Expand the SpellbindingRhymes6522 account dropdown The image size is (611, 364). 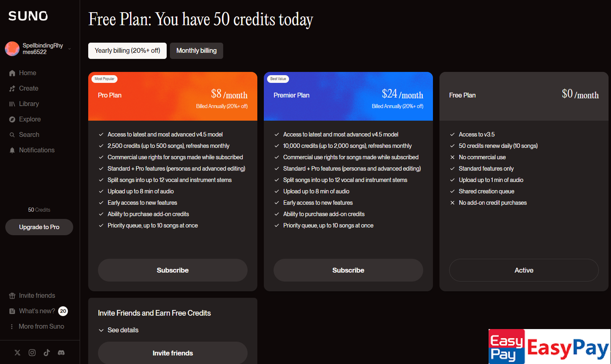70,49
